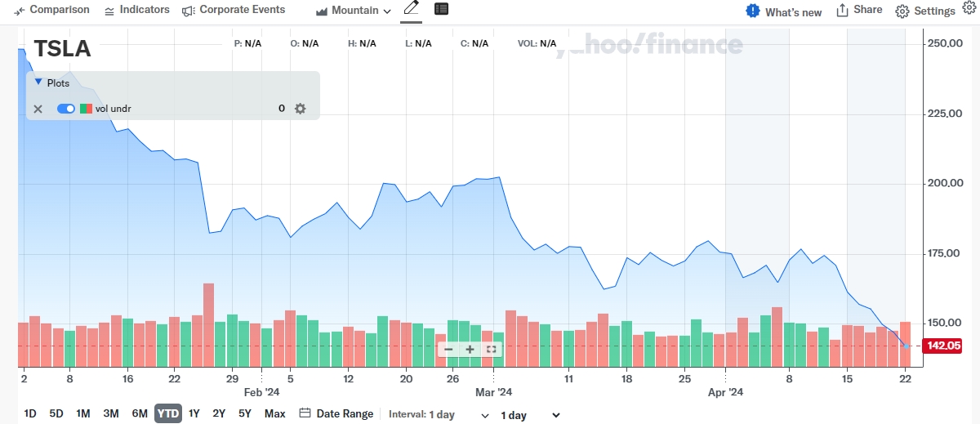
Task: Select the 1D time range
Action: pos(30,413)
